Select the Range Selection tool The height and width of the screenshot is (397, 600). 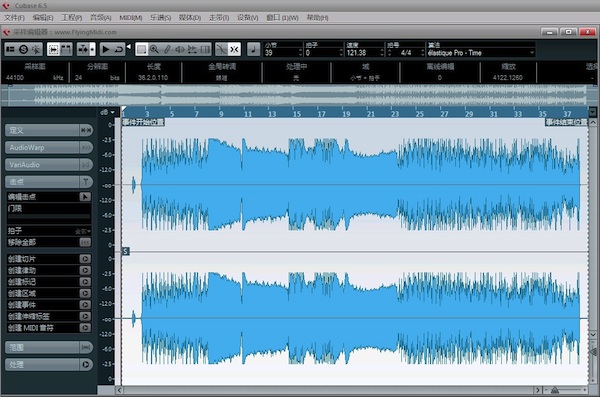(142, 49)
